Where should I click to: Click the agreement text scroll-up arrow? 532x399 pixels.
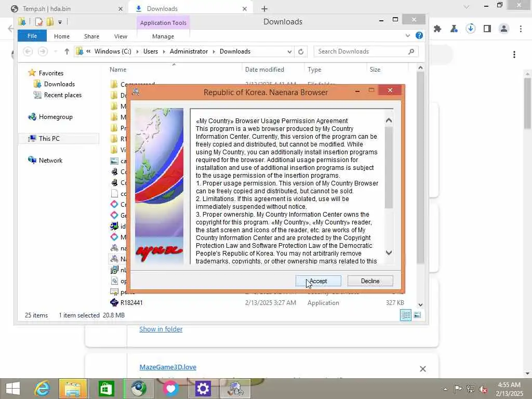coord(389,121)
